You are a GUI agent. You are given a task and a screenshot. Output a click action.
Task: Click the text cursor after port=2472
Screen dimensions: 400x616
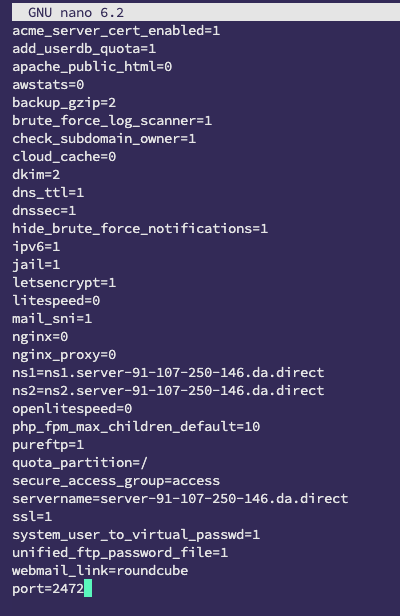(88, 588)
